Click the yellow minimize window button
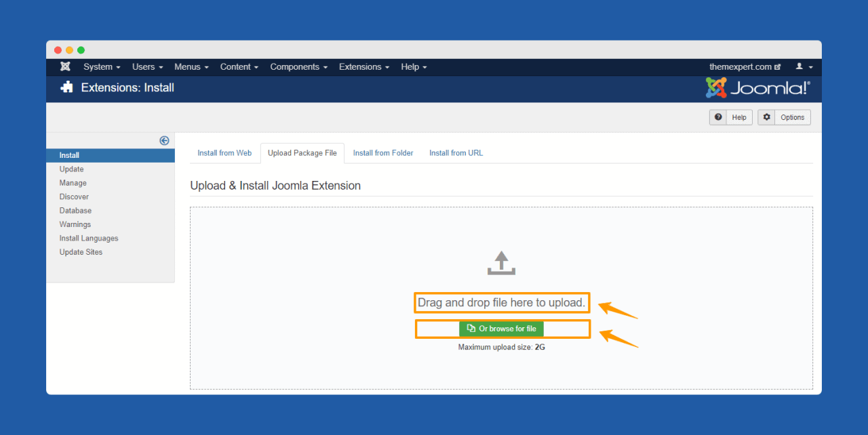The width and height of the screenshot is (868, 435). tap(69, 50)
